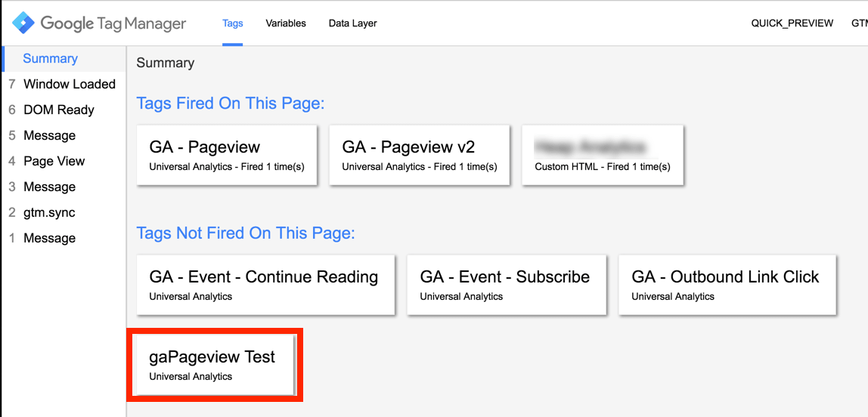Open GA - Event - Subscribe tag card
This screenshot has width=868, height=417.
(x=507, y=285)
